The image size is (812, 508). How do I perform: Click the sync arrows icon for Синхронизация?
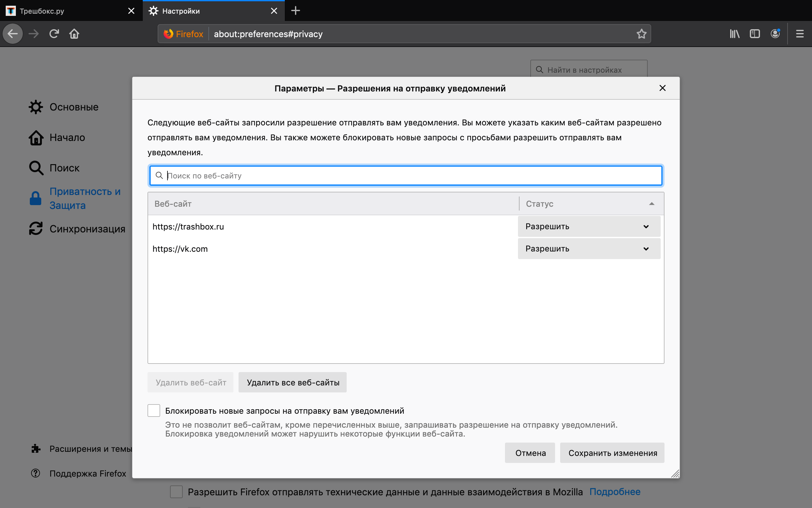click(36, 229)
